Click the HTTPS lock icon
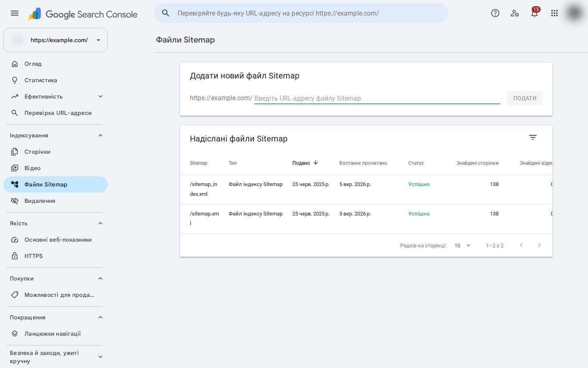The width and height of the screenshot is (588, 368). [15, 256]
